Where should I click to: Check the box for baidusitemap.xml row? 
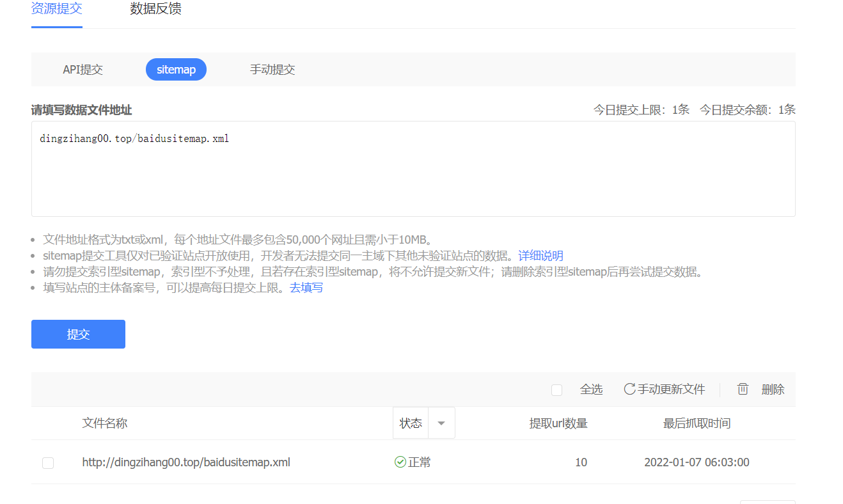48,462
